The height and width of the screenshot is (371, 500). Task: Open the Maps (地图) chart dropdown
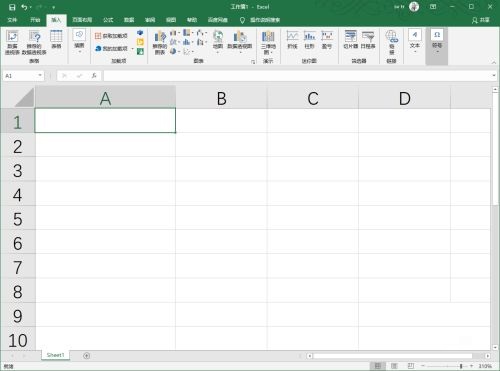click(x=218, y=41)
